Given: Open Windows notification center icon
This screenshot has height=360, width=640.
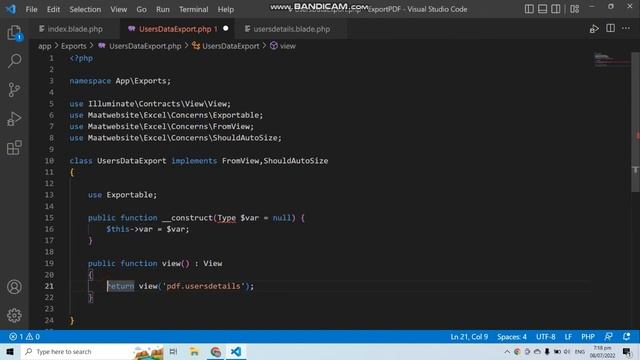Looking at the screenshot, I should pyautogui.click(x=627, y=351).
